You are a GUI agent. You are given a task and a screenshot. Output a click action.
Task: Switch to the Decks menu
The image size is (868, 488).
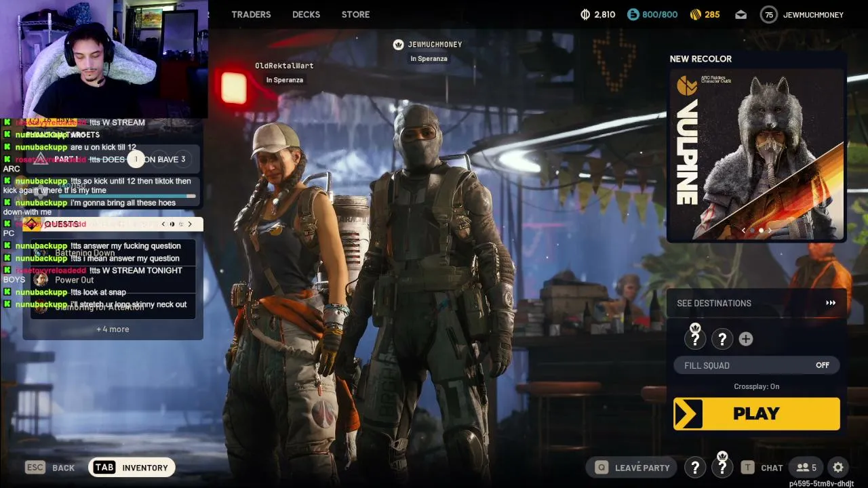click(306, 14)
